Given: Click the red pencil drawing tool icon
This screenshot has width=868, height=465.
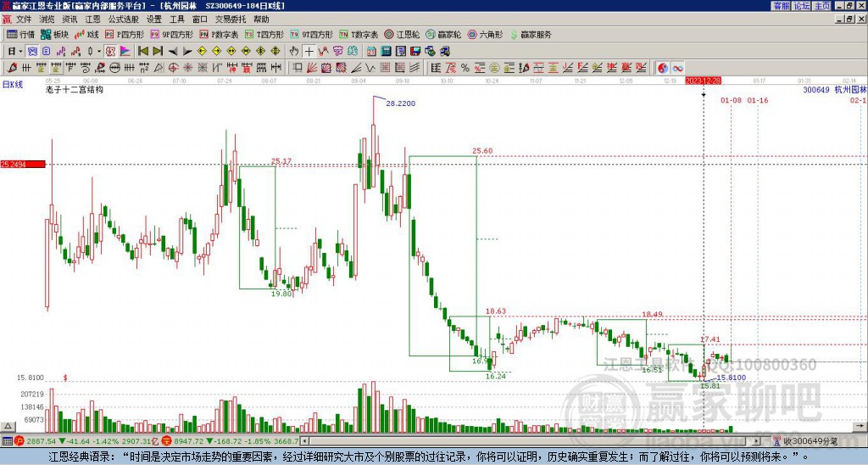Looking at the screenshot, I should tap(12, 68).
